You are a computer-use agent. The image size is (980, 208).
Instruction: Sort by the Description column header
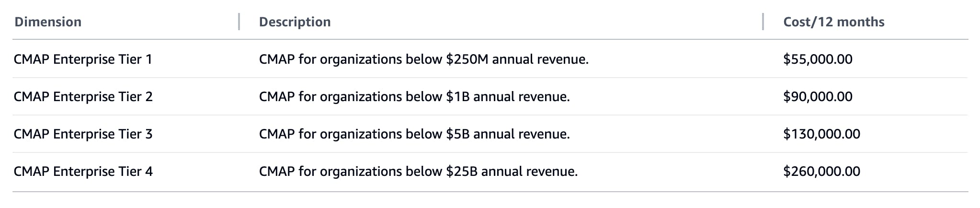(x=295, y=22)
